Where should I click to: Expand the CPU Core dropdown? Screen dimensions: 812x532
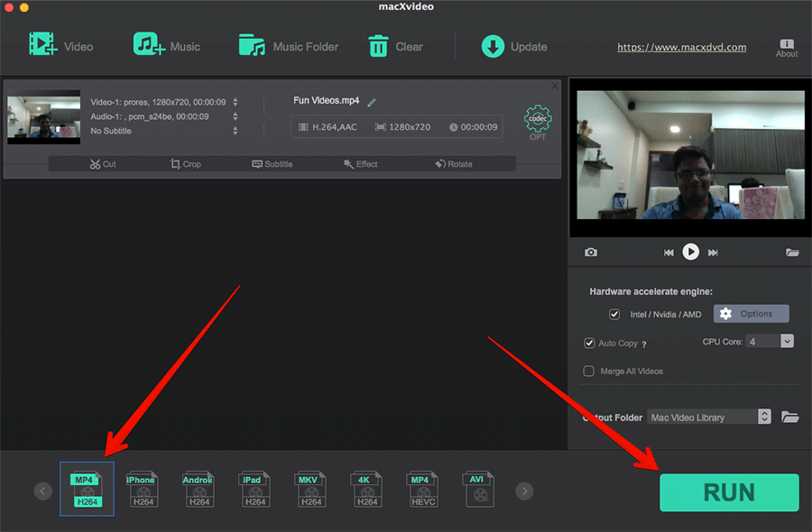pyautogui.click(x=787, y=341)
